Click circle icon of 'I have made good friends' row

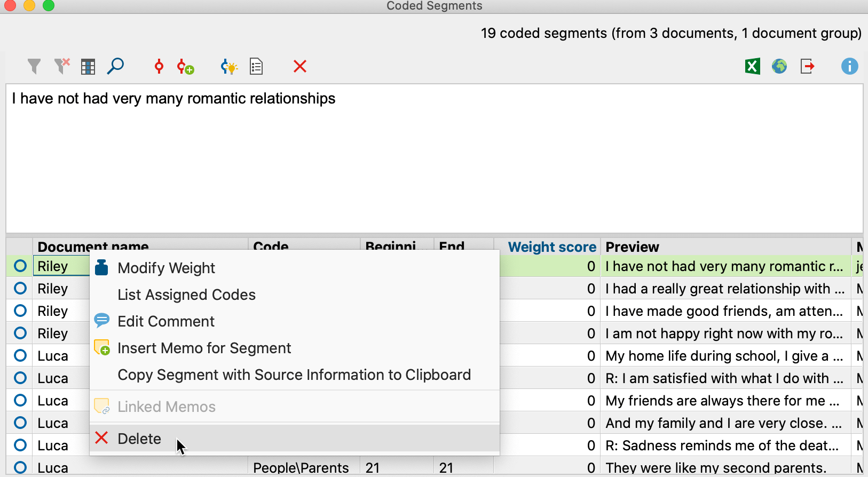pyautogui.click(x=20, y=311)
